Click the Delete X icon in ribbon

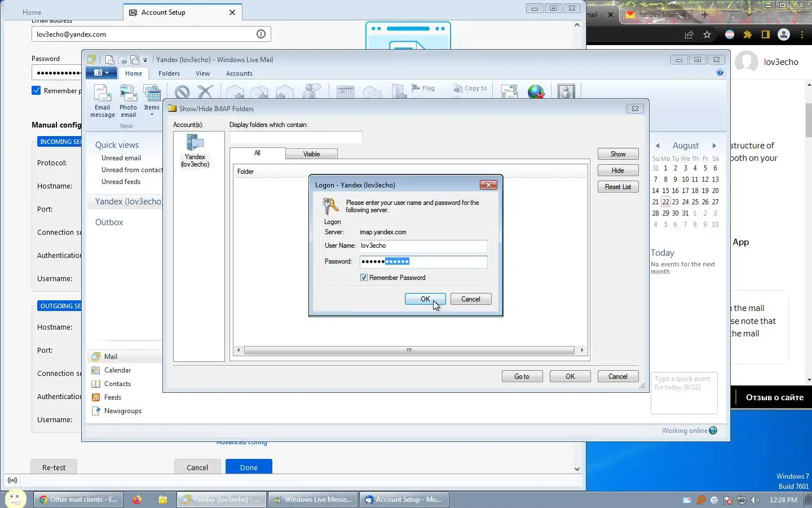pos(205,91)
